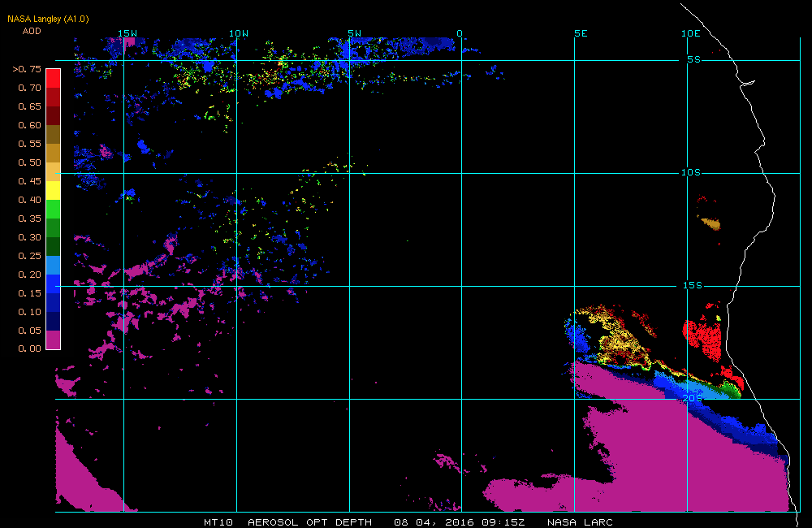812x528 pixels.
Task: Pick the light orange swatch between 0.45 and 0.50
Action: 54,171
